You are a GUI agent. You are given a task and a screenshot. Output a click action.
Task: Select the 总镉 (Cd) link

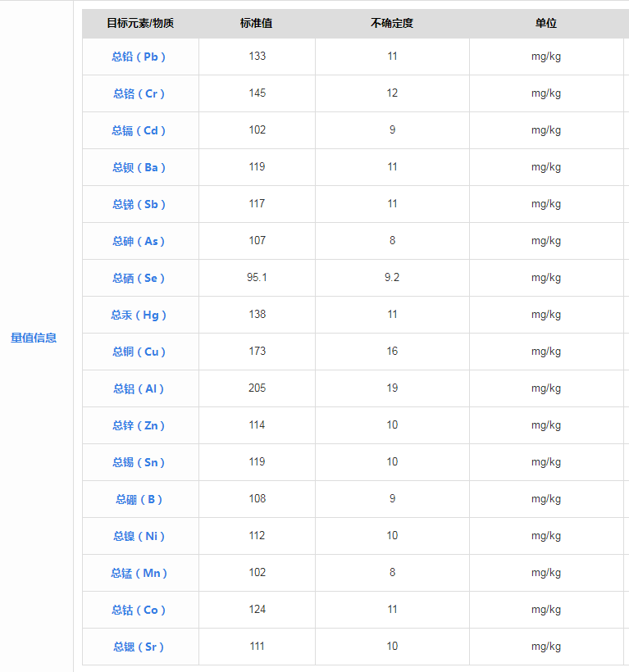(x=139, y=130)
